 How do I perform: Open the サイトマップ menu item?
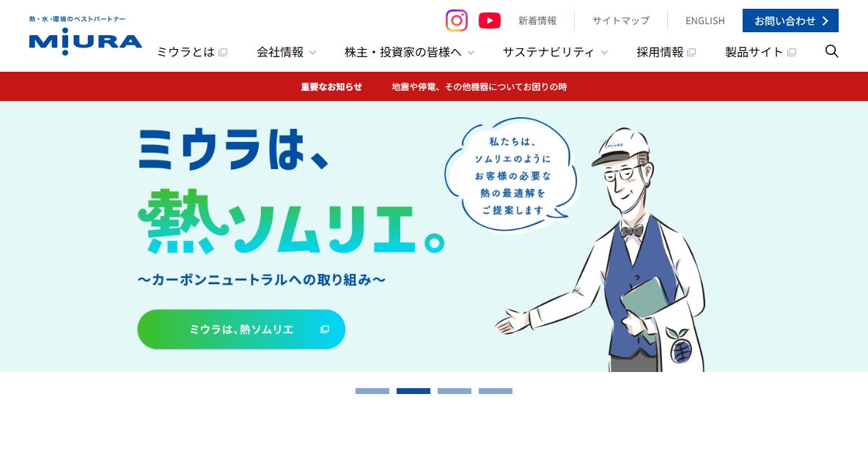point(620,21)
